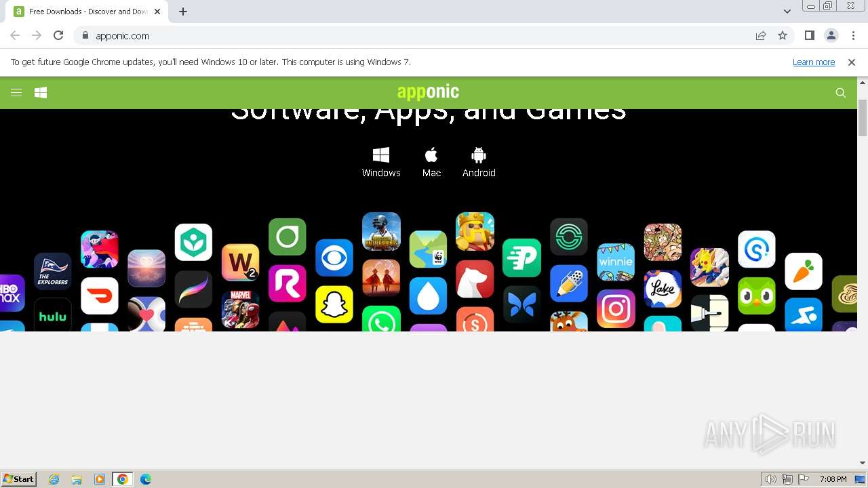Open Chrome three-dot menu

[x=854, y=36]
